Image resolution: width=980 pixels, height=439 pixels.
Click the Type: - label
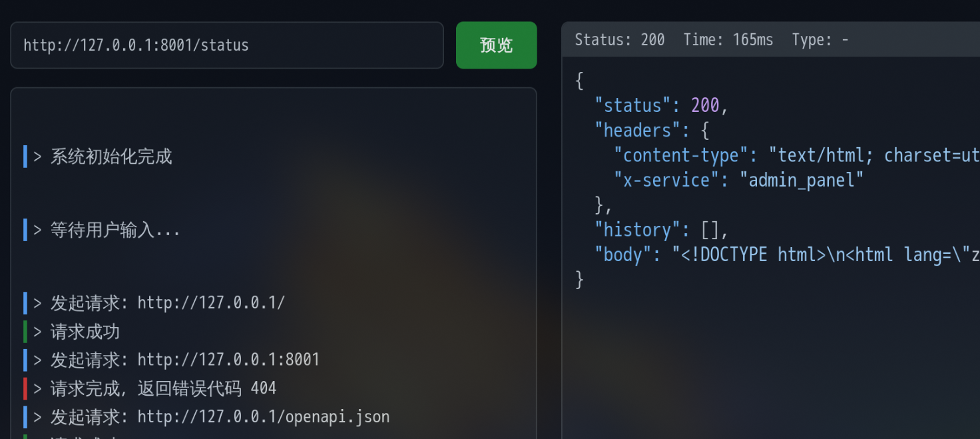pyautogui.click(x=820, y=40)
